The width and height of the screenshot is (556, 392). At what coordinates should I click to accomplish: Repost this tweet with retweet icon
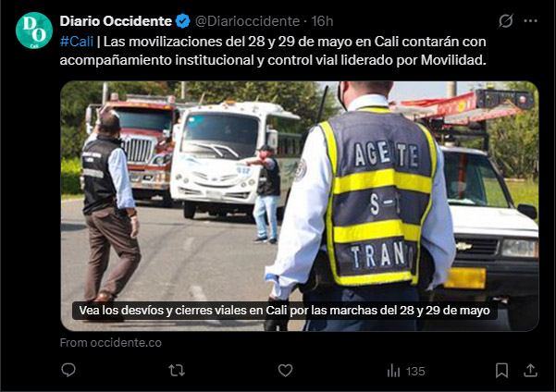pyautogui.click(x=176, y=371)
